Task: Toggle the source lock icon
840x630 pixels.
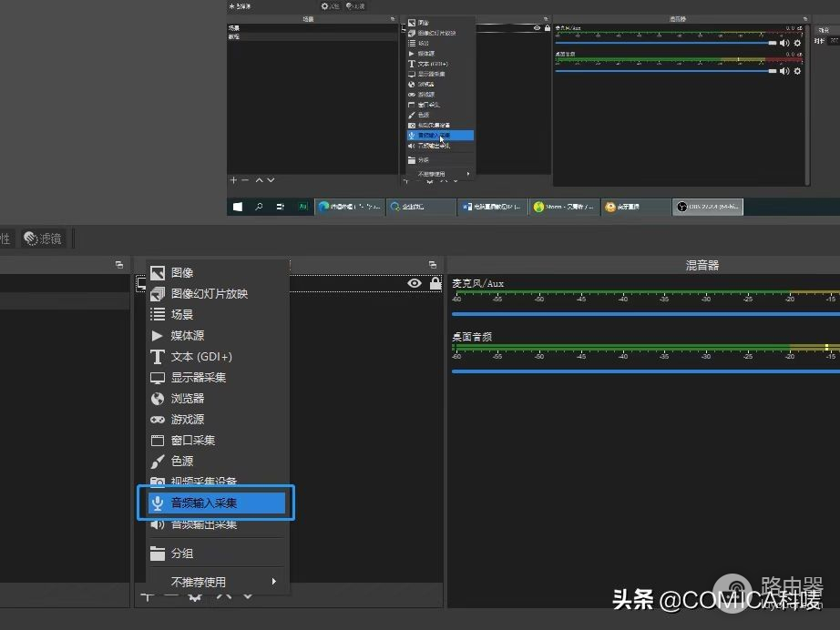Action: [435, 284]
